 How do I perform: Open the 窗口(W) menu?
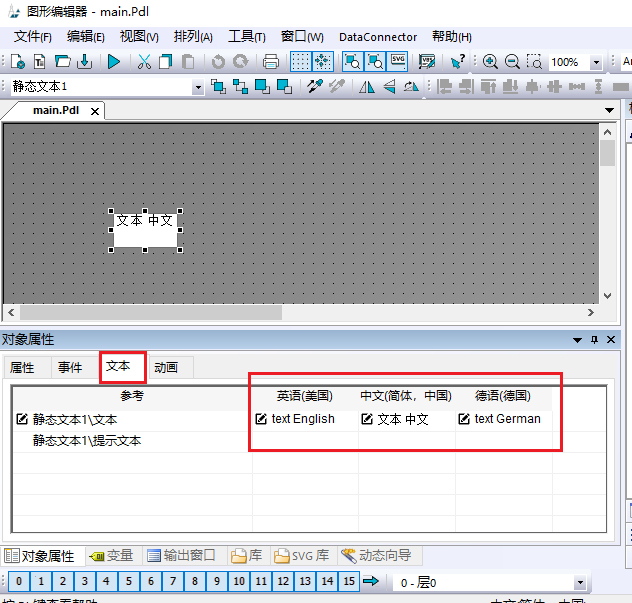[x=302, y=37]
